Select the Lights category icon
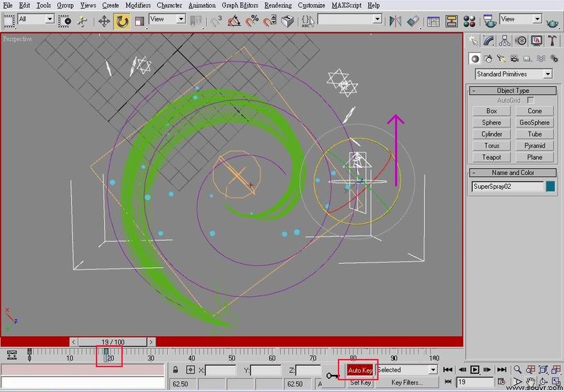 pyautogui.click(x=501, y=59)
